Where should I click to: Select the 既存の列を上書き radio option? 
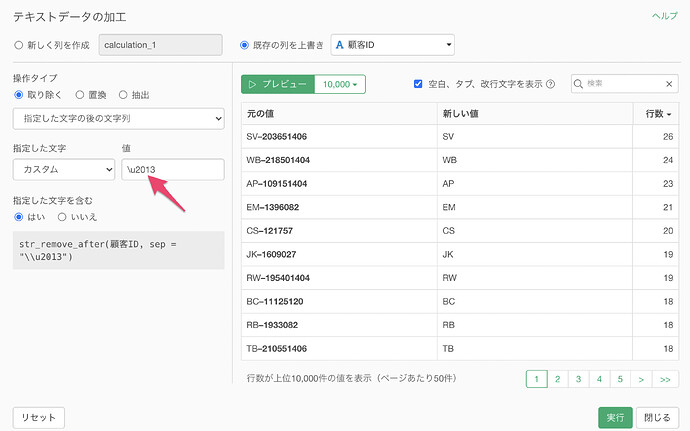(x=244, y=45)
